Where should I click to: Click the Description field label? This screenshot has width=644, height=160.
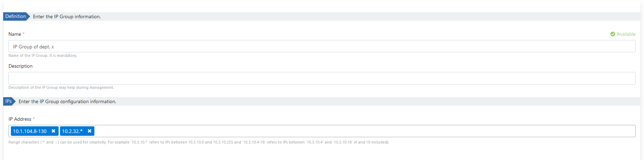tap(20, 66)
